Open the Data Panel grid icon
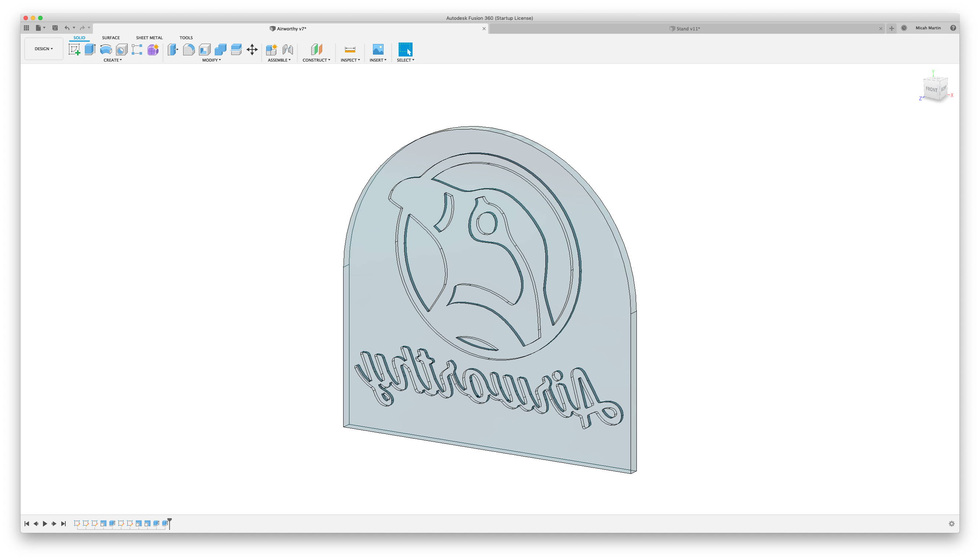This screenshot has width=980, height=560. click(26, 28)
